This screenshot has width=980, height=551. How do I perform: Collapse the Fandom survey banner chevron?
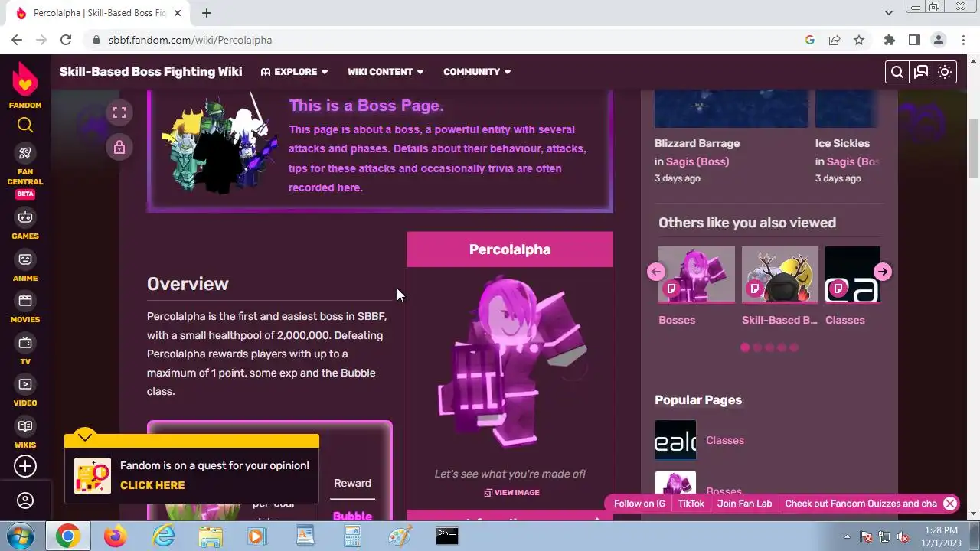[x=85, y=437]
